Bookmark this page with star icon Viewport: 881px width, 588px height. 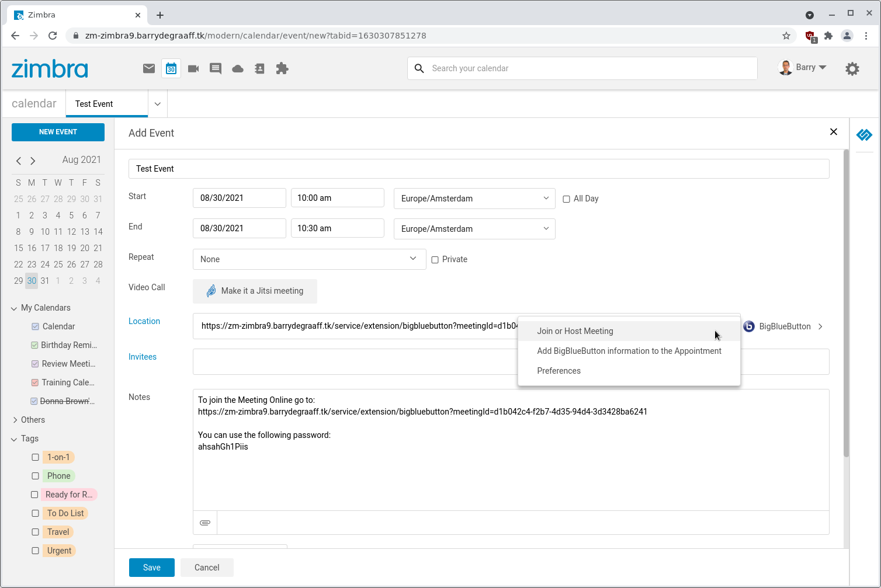[x=786, y=36]
